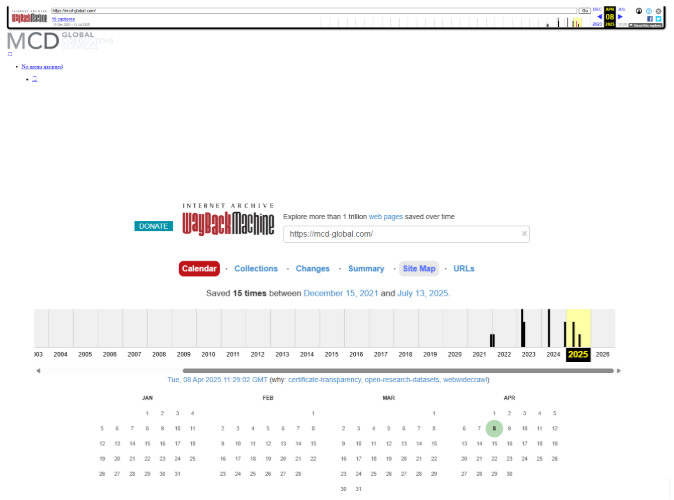
Task: Select year 2026 on the timeline
Action: coord(603,355)
